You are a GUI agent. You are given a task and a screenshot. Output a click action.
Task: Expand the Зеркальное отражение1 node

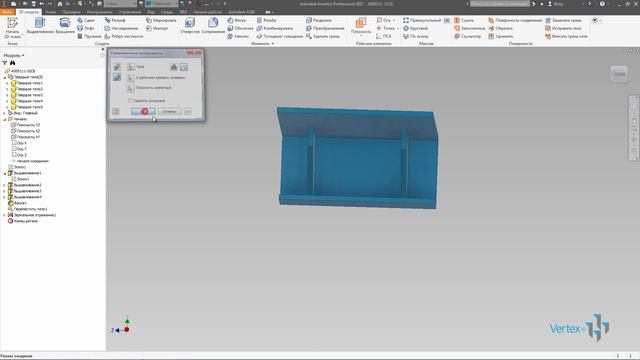coord(5,215)
